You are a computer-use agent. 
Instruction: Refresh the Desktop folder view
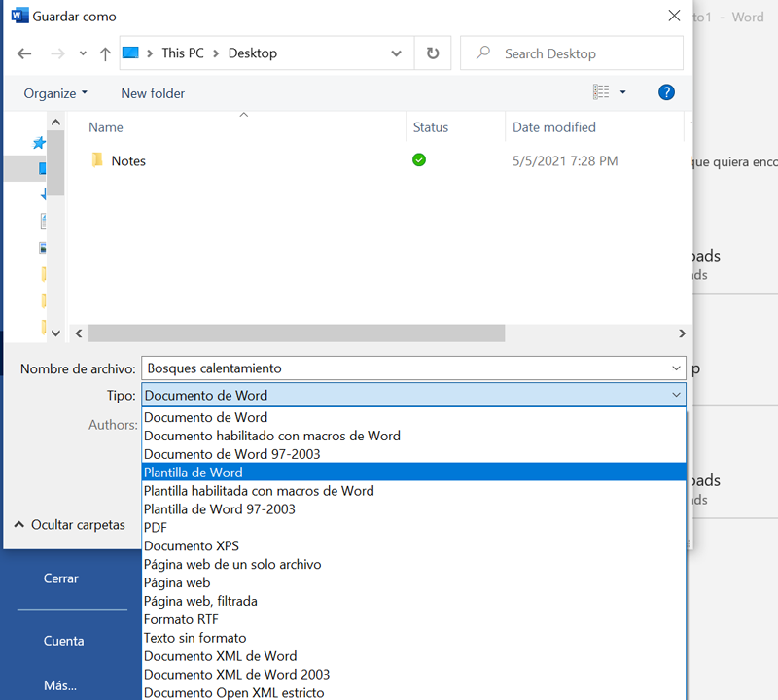[433, 53]
